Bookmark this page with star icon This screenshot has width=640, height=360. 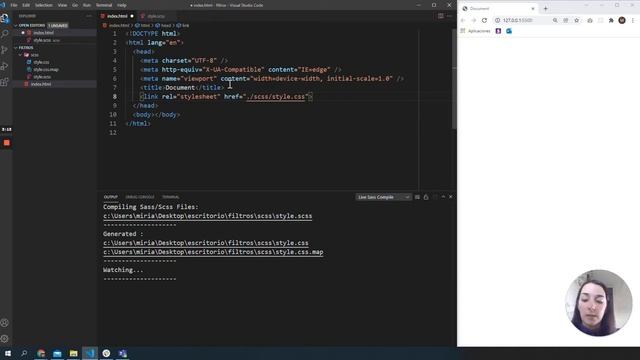click(576, 20)
